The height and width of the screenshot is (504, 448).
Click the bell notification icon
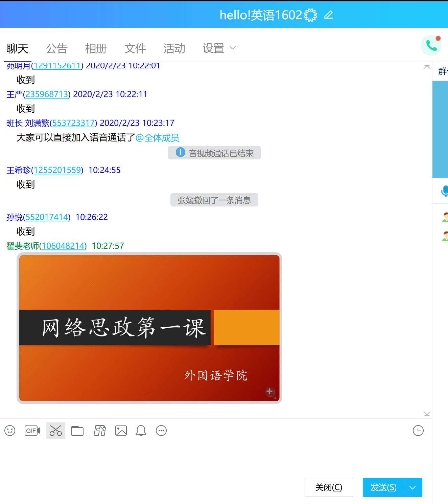tap(141, 431)
